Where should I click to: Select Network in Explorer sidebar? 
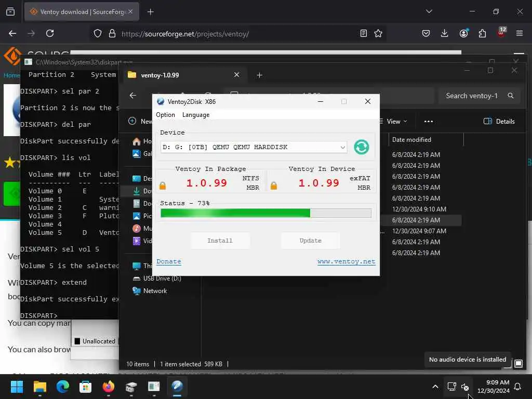coord(150,291)
